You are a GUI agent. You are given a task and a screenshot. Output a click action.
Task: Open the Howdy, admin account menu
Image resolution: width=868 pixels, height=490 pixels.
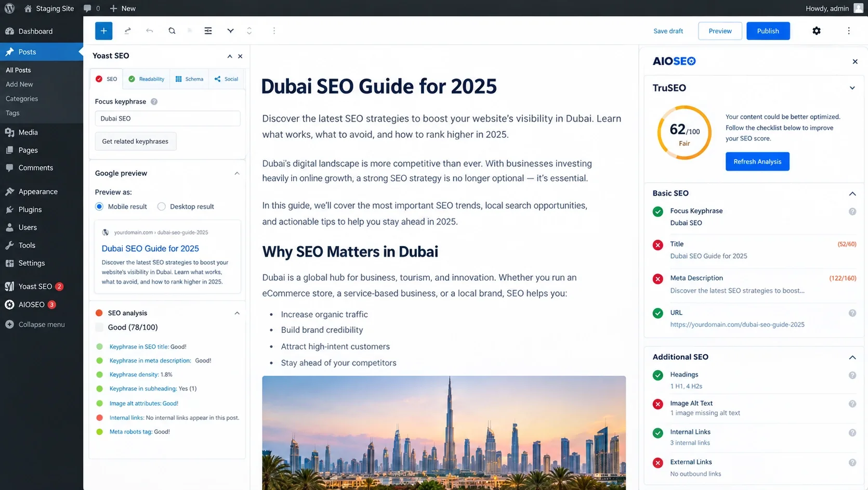click(834, 8)
